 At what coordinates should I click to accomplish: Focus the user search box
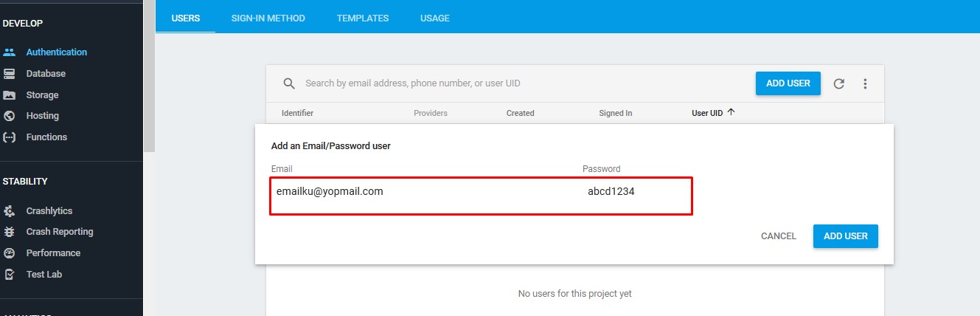click(x=516, y=83)
